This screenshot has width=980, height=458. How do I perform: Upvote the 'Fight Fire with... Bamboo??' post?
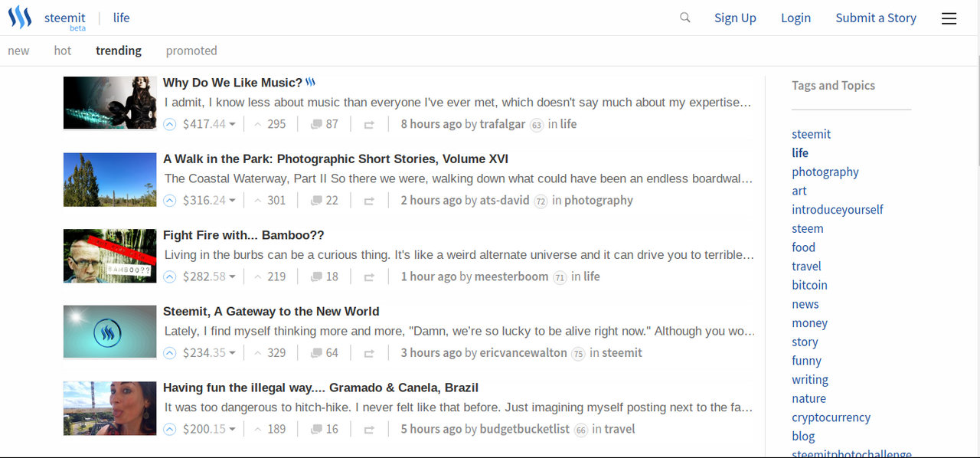[170, 276]
